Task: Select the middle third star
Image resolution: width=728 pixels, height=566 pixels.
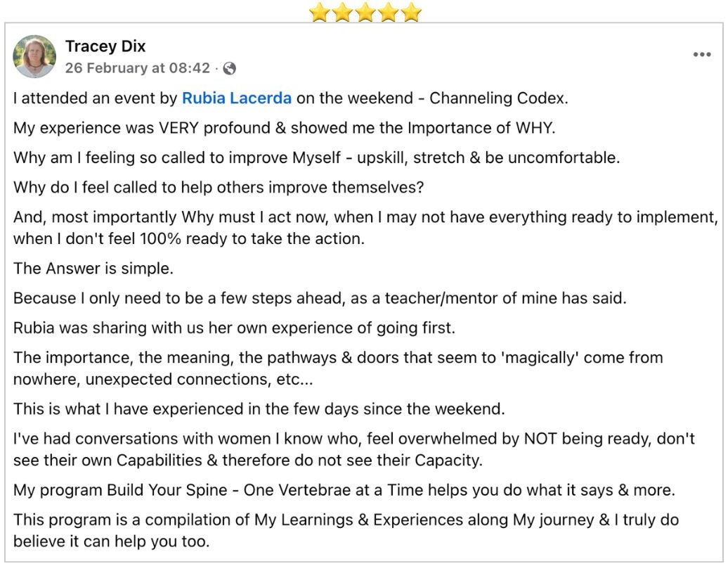Action: pos(365,12)
